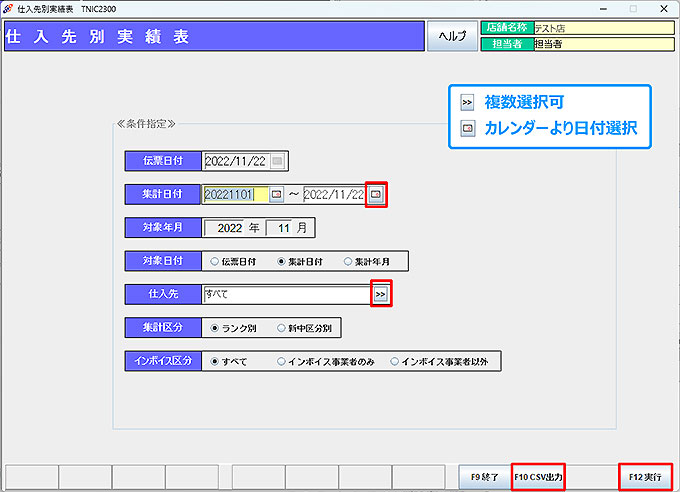
Task: Open calendar for 集計日付 end date
Action: 376,194
